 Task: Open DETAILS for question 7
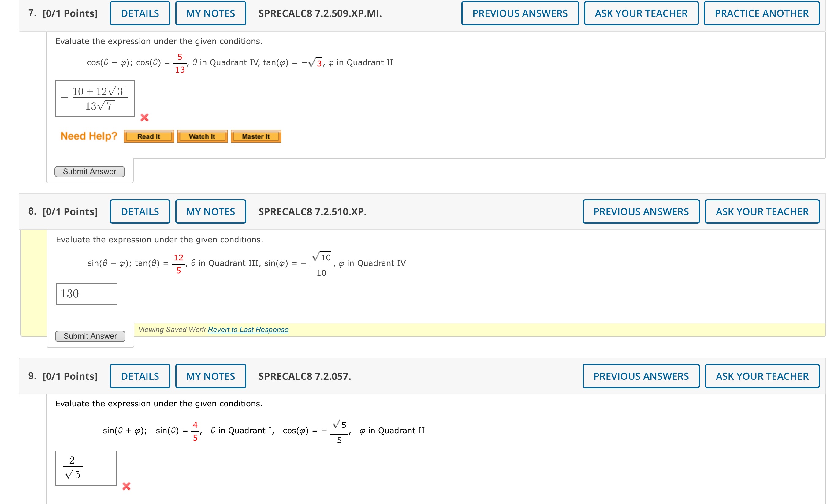click(x=140, y=13)
